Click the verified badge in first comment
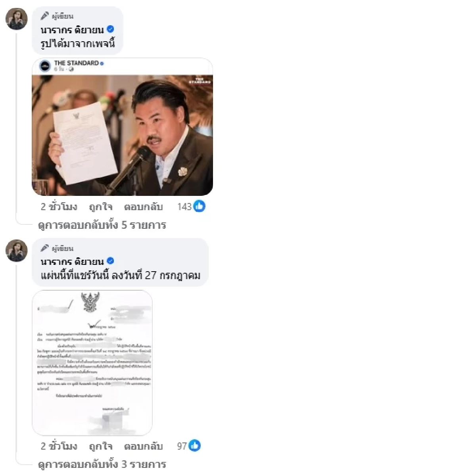 click(x=111, y=29)
